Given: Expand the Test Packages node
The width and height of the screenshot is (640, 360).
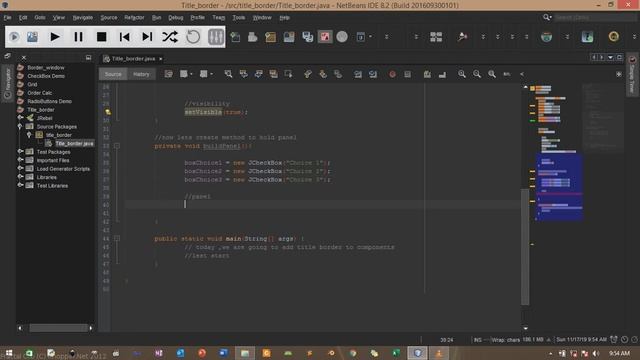Looking at the screenshot, I should 20,151.
